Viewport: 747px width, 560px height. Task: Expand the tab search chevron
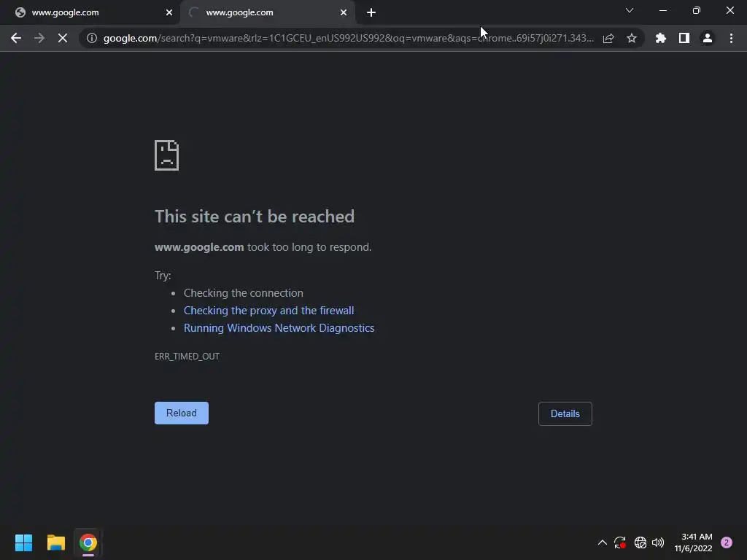tap(630, 10)
